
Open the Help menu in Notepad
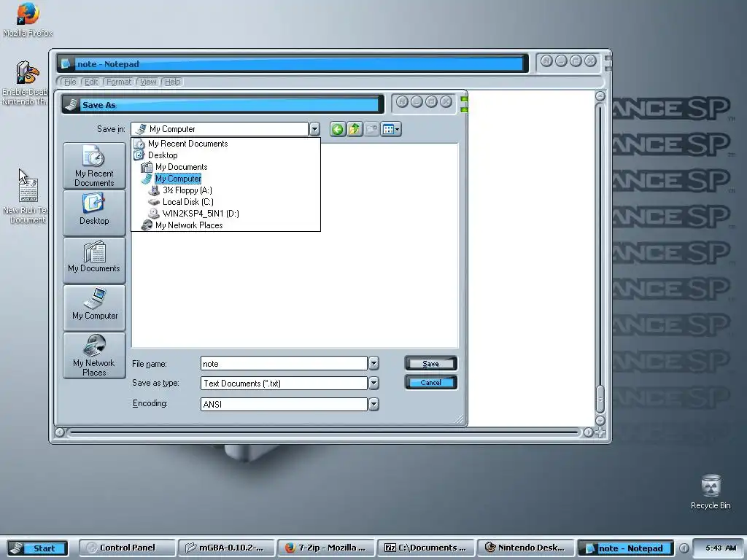[x=172, y=82]
